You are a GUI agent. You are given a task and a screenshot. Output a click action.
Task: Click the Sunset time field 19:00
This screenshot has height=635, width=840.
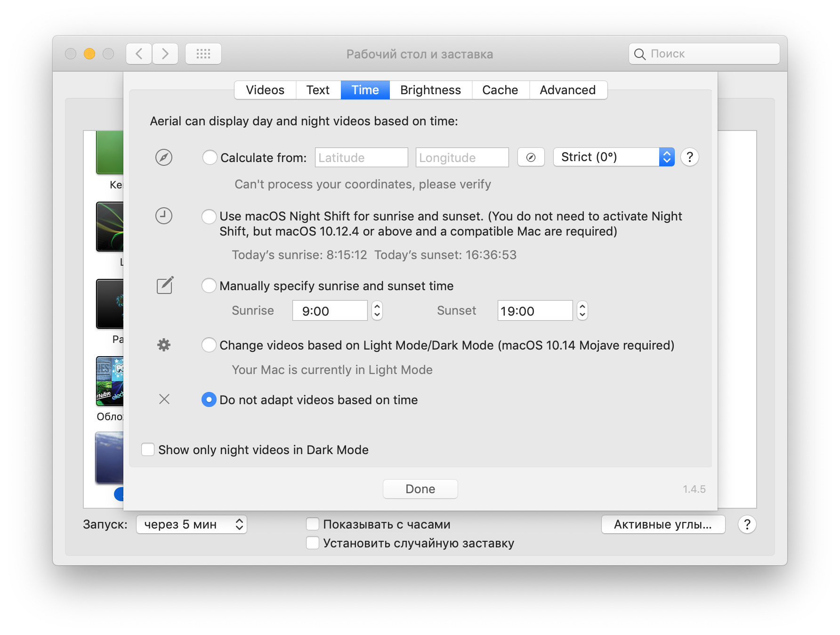pos(535,311)
